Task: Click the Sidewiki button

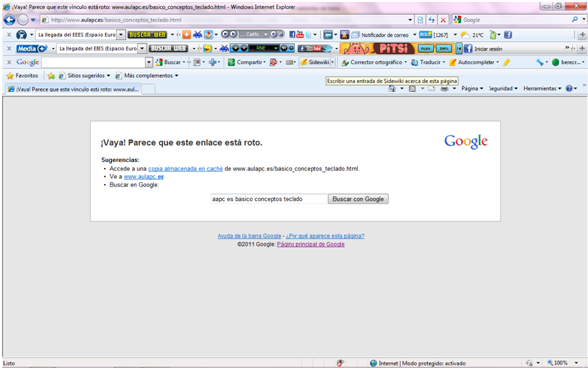Action: (x=315, y=62)
